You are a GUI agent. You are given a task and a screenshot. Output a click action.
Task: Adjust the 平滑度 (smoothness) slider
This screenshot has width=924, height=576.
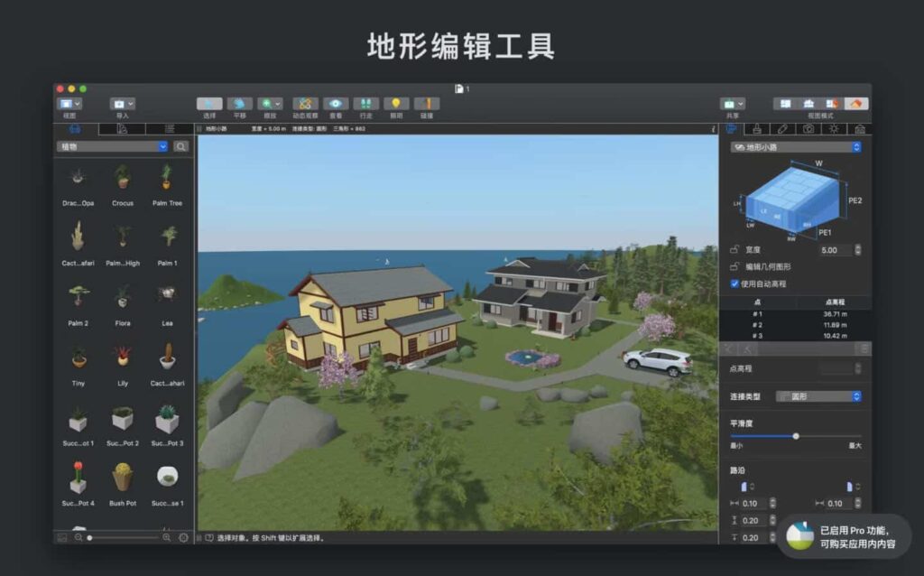[x=795, y=437]
